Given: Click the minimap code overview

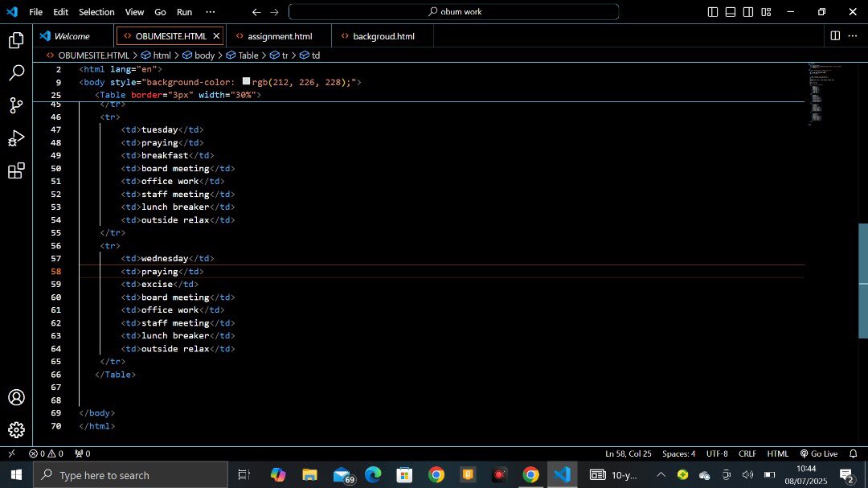Looking at the screenshot, I should (x=826, y=94).
